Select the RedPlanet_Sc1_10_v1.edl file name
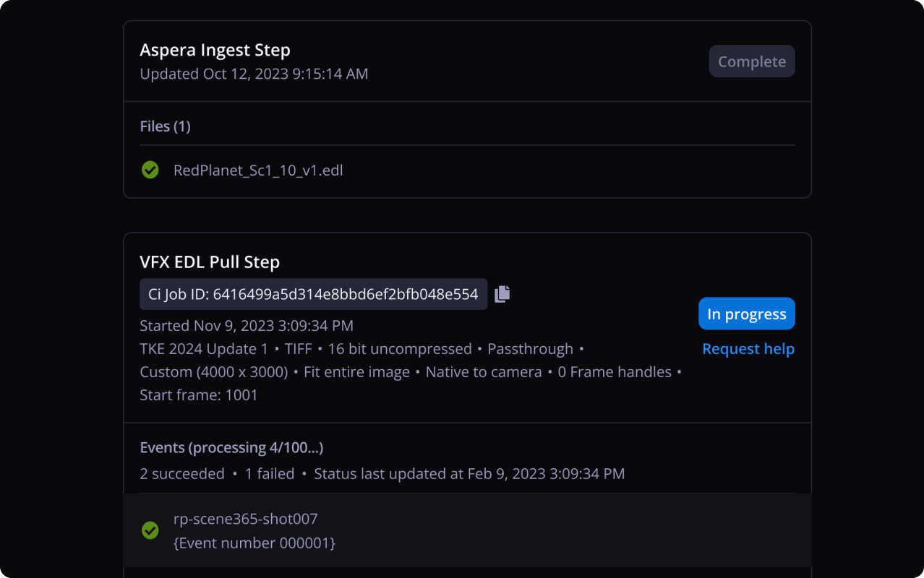 pos(258,171)
